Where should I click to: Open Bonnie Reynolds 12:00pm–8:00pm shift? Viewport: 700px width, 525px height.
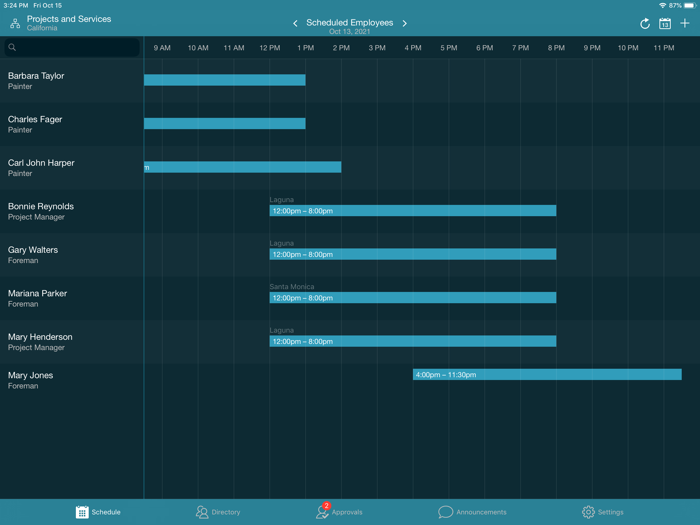413,211
